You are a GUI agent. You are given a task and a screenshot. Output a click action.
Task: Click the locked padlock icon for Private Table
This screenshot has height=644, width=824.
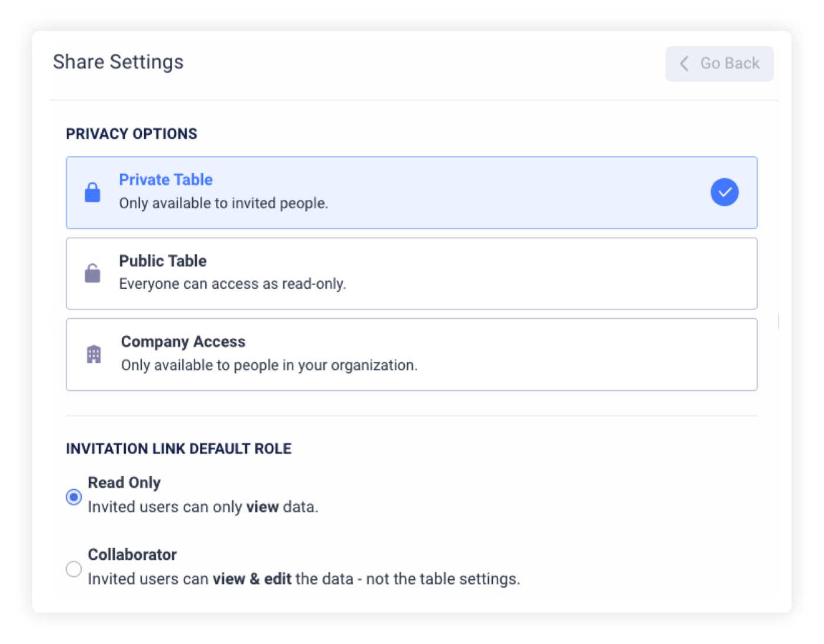click(x=92, y=192)
